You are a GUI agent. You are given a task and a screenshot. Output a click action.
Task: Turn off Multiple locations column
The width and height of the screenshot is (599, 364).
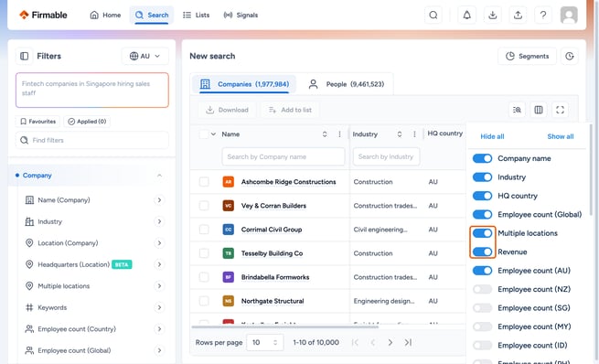pyautogui.click(x=482, y=233)
